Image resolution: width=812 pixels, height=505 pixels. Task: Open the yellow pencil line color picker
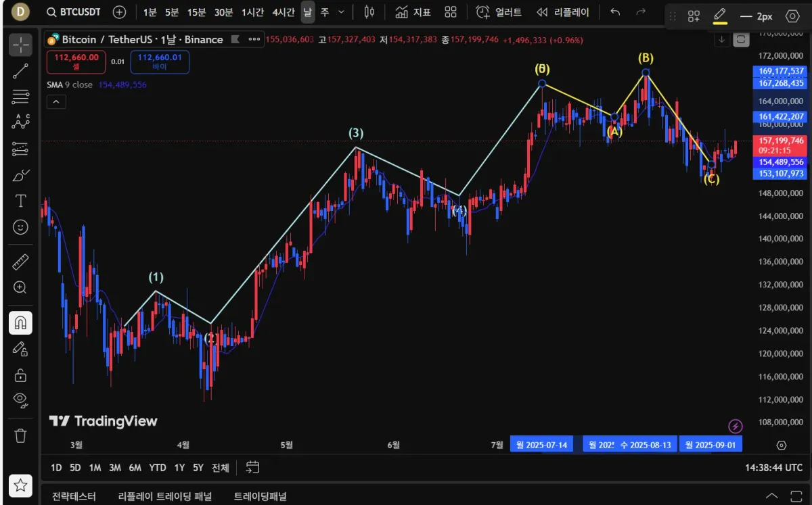(720, 16)
